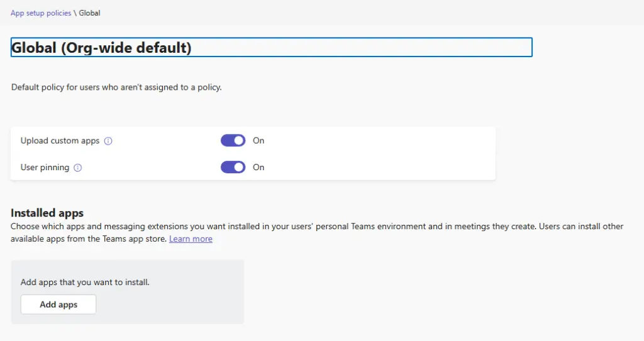Open the Learn more link
The width and height of the screenshot is (644, 341).
click(x=191, y=239)
